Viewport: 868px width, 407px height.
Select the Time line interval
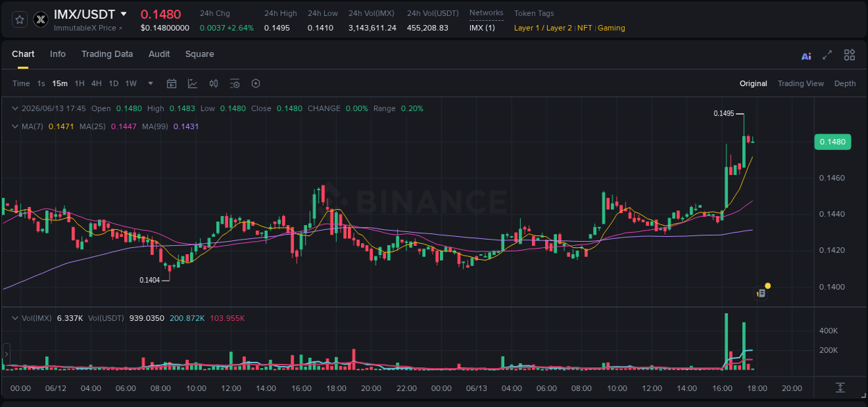tap(21, 83)
